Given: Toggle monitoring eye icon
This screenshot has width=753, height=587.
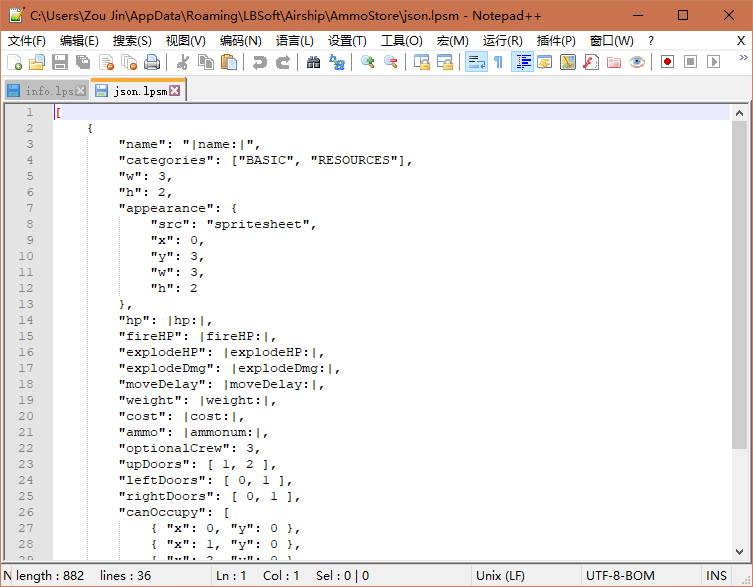Looking at the screenshot, I should [637, 62].
